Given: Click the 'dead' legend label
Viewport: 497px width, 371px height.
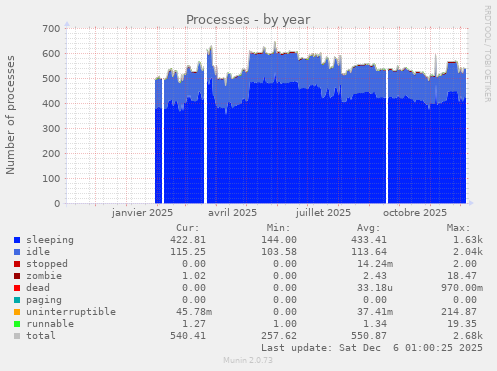Looking at the screenshot, I should 38,288.
